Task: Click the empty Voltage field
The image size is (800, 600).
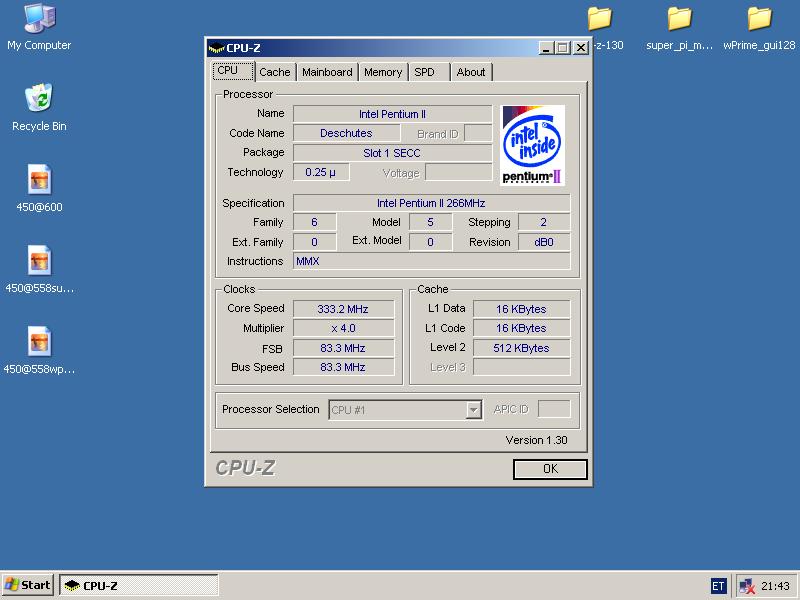Action: tap(459, 172)
